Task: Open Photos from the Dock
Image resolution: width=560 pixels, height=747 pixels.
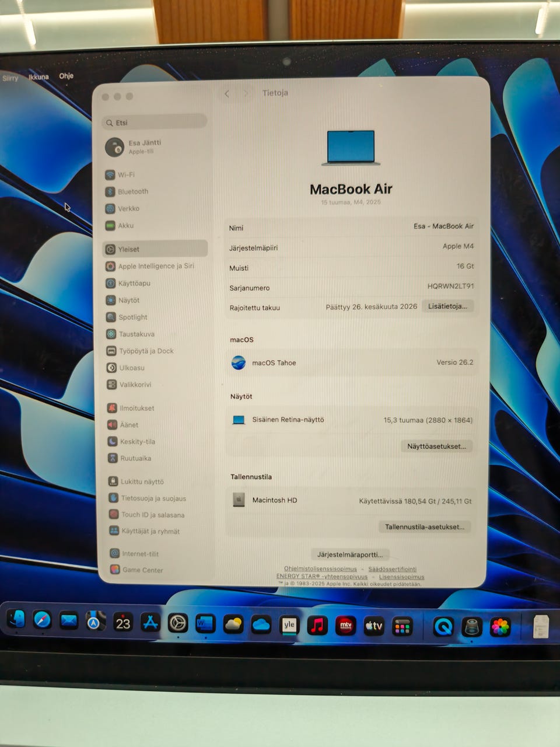Action: click(501, 627)
